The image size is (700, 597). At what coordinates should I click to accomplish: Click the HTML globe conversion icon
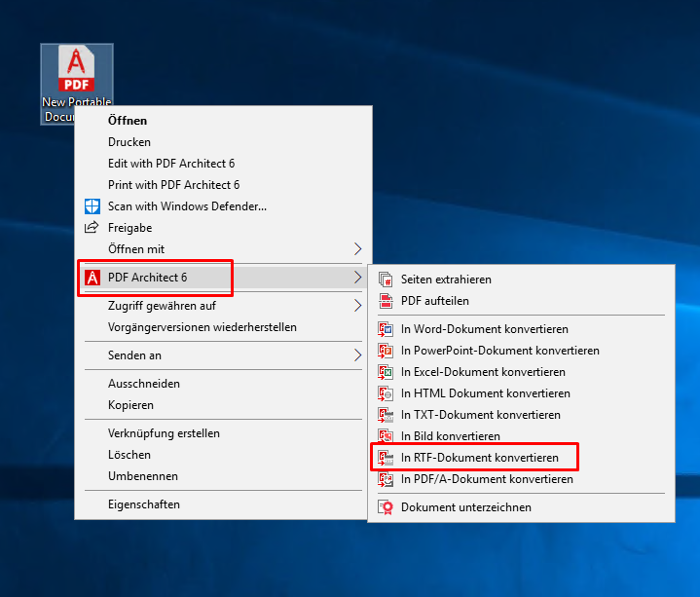click(386, 393)
